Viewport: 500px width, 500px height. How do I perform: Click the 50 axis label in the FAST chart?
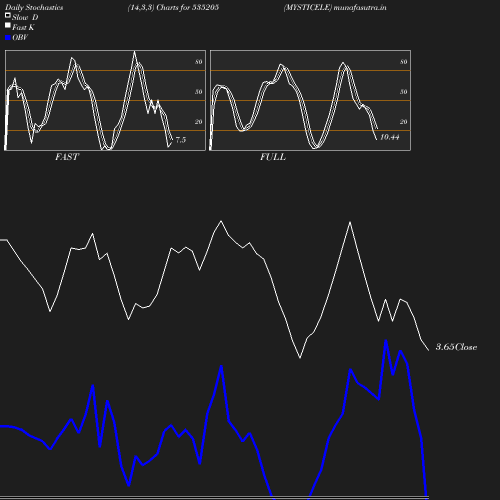pos(199,92)
